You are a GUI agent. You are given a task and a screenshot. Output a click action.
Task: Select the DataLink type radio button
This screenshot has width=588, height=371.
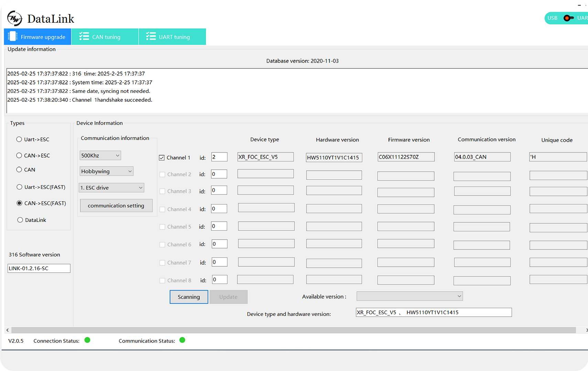click(20, 220)
